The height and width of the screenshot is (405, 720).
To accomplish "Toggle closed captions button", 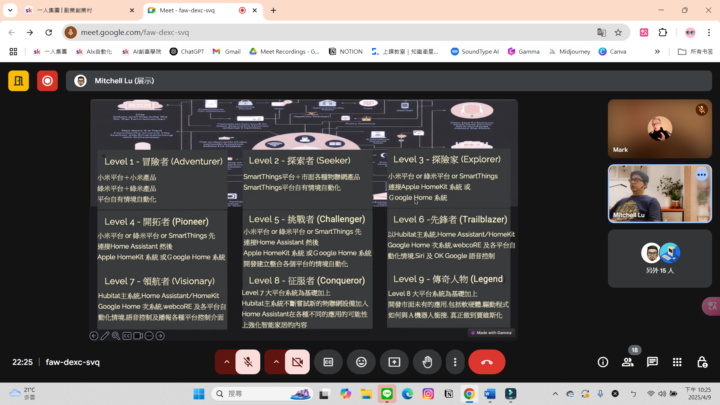I will (x=328, y=362).
